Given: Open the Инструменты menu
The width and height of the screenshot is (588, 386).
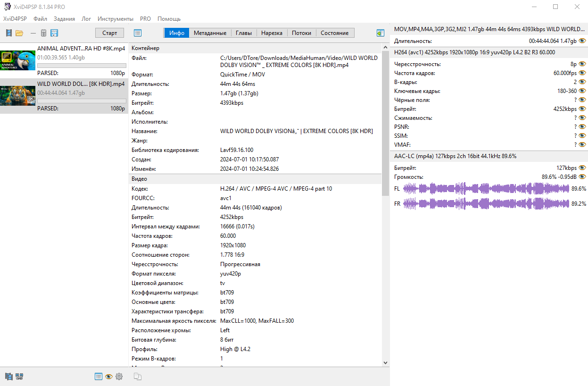Looking at the screenshot, I should coord(116,19).
